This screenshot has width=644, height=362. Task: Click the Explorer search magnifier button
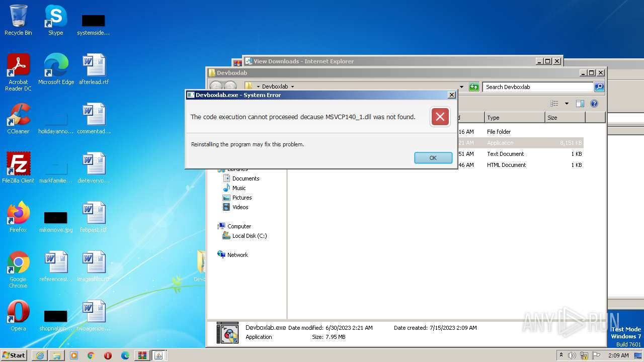pos(599,87)
